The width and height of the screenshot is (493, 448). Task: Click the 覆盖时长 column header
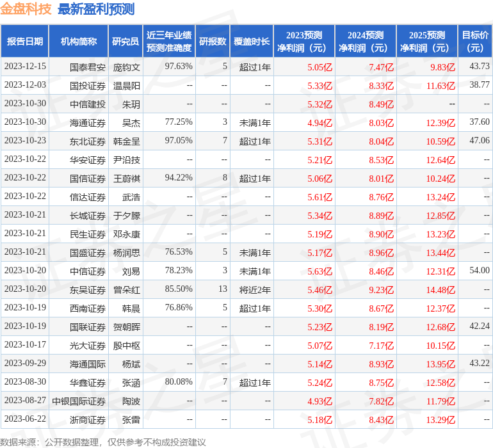[252, 41]
